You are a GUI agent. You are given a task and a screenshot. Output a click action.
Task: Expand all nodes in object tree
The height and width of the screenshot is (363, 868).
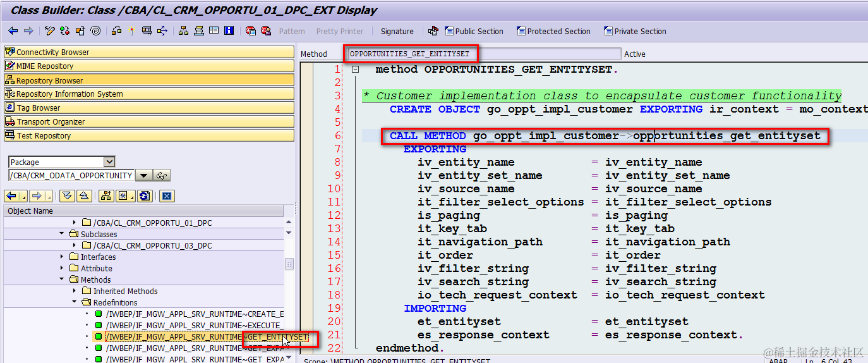[67, 195]
